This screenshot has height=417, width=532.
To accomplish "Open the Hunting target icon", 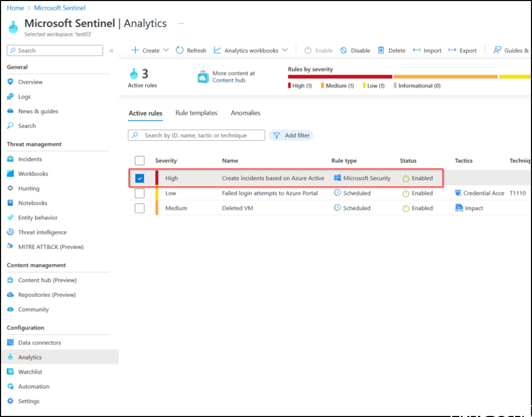I will point(10,189).
